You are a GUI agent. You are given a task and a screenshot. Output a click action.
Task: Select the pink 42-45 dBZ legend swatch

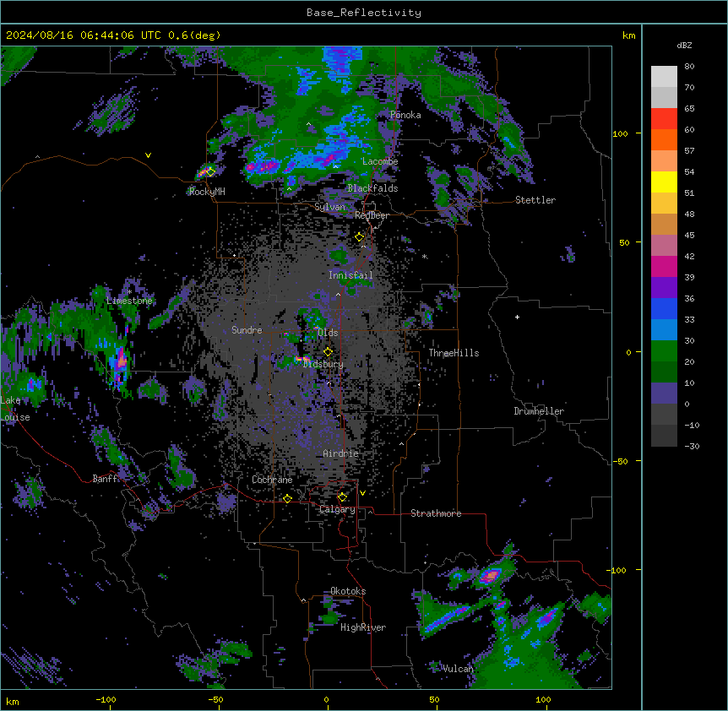[x=664, y=246]
